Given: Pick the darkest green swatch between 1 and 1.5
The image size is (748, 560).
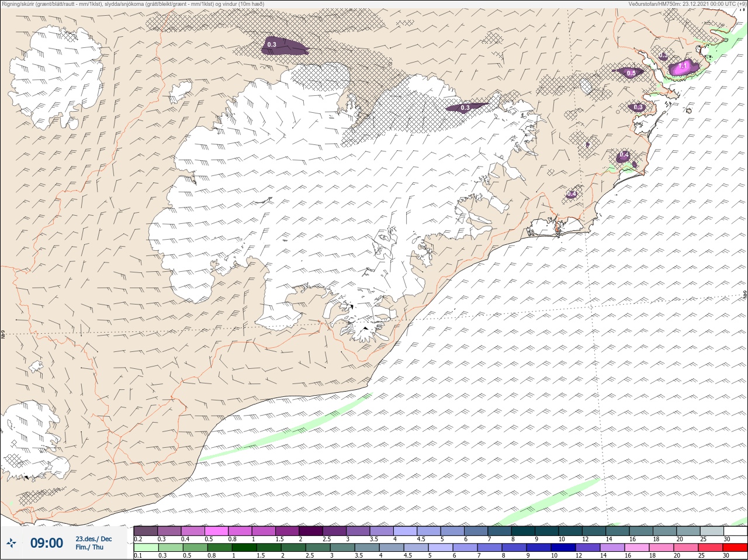Looking at the screenshot, I should [243, 548].
